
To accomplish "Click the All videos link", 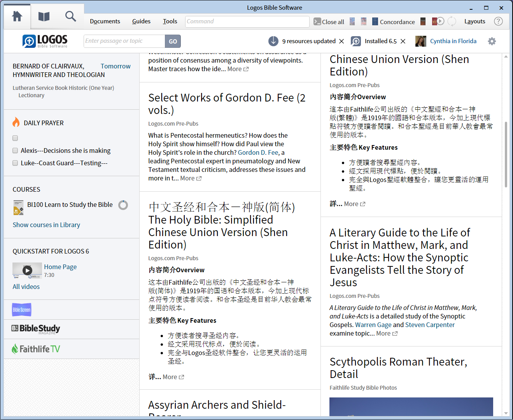I will pyautogui.click(x=26, y=287).
